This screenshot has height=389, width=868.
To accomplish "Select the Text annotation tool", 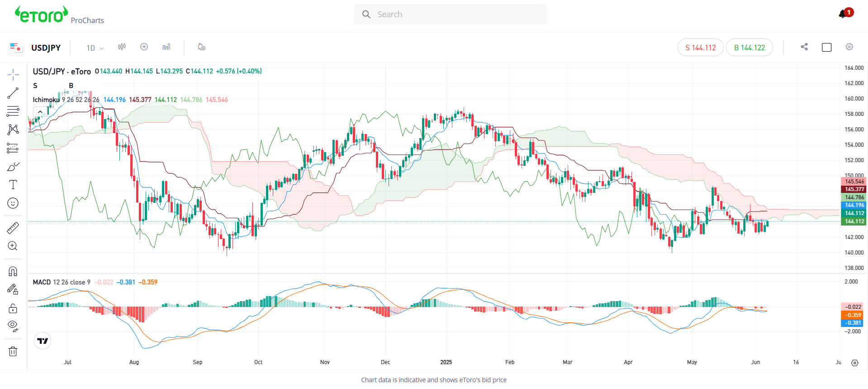I will coord(13,185).
